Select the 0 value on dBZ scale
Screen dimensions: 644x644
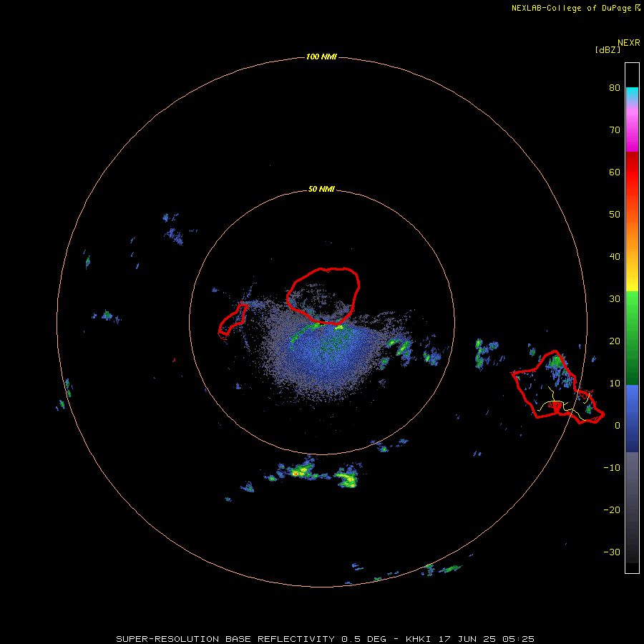(x=618, y=426)
